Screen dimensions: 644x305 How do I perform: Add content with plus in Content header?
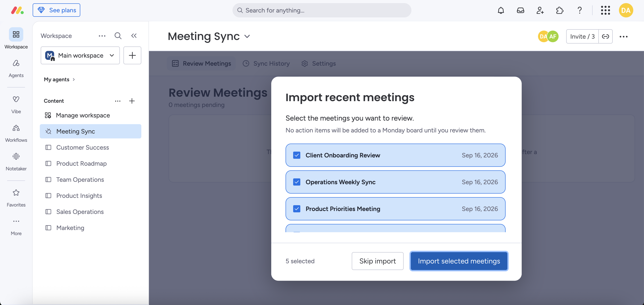coord(132,101)
